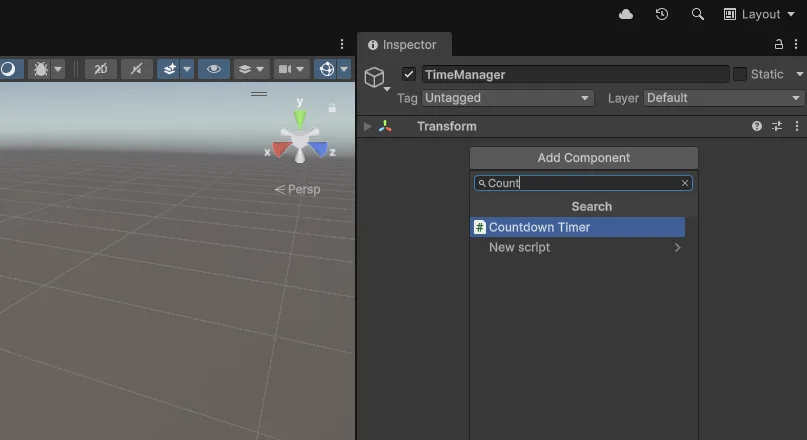Image resolution: width=807 pixels, height=440 pixels.
Task: Toggle 2D view mode in scene toolbar
Action: click(x=101, y=69)
